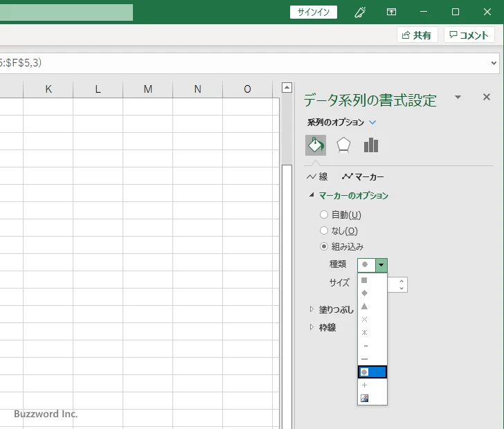The width and height of the screenshot is (504, 429).
Task: Select column K header
Action: pos(48,89)
